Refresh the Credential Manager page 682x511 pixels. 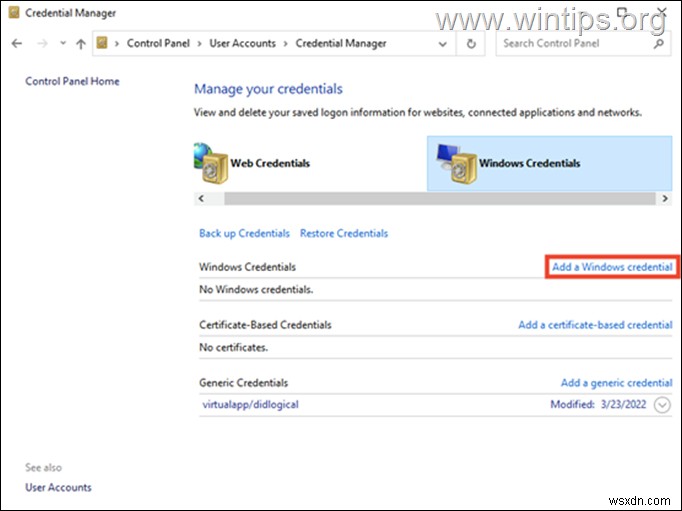(471, 43)
